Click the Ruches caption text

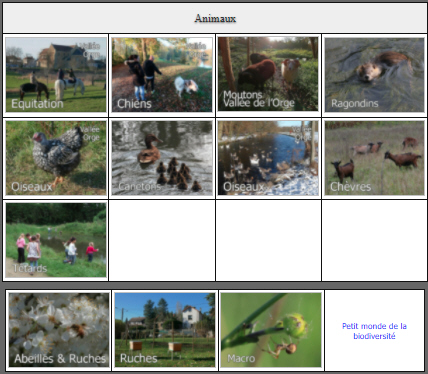(138, 358)
